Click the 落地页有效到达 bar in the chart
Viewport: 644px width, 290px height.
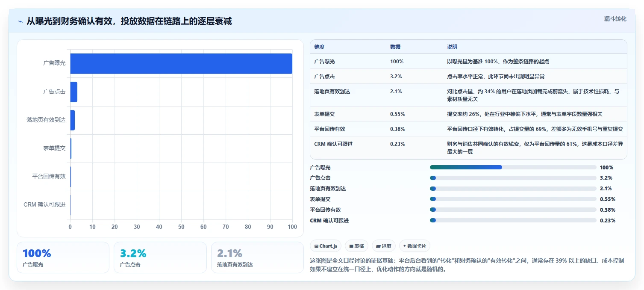click(73, 120)
